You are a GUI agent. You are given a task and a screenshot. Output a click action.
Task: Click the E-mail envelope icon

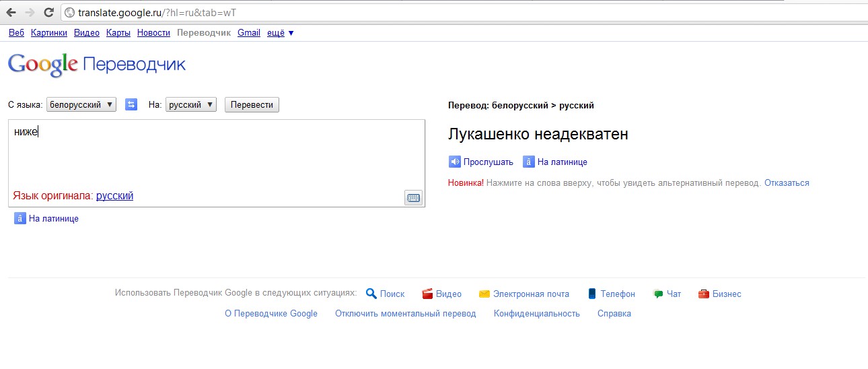(x=484, y=294)
